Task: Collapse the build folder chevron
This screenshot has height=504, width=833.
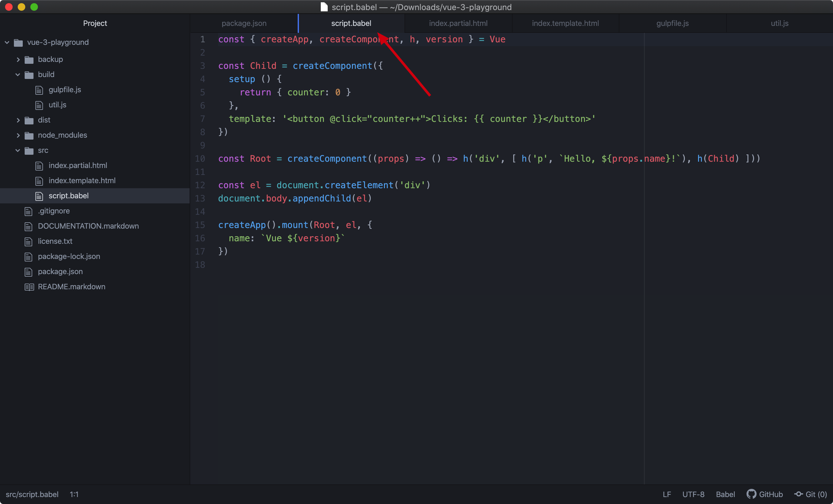Action: [18, 75]
